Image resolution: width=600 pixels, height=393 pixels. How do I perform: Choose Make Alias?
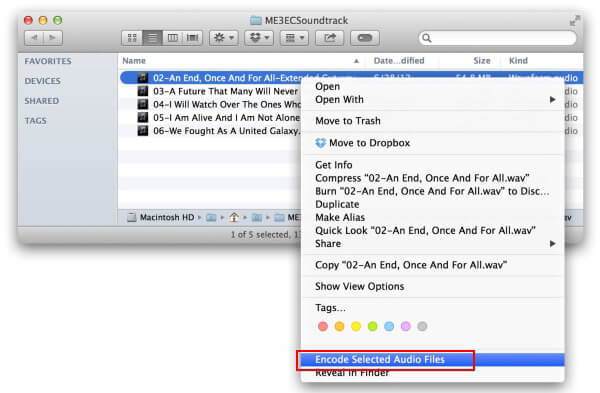pos(433,217)
